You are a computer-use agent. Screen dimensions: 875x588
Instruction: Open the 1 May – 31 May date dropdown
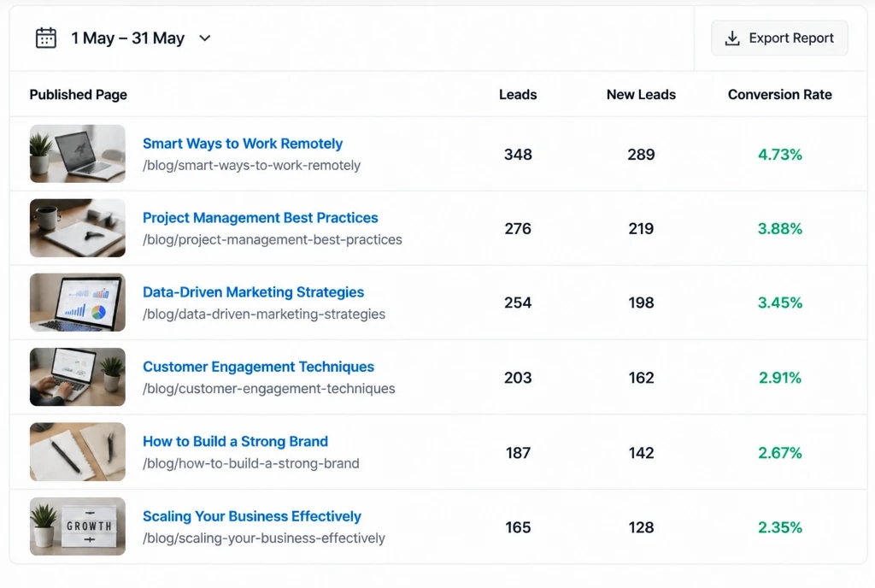pyautogui.click(x=124, y=38)
